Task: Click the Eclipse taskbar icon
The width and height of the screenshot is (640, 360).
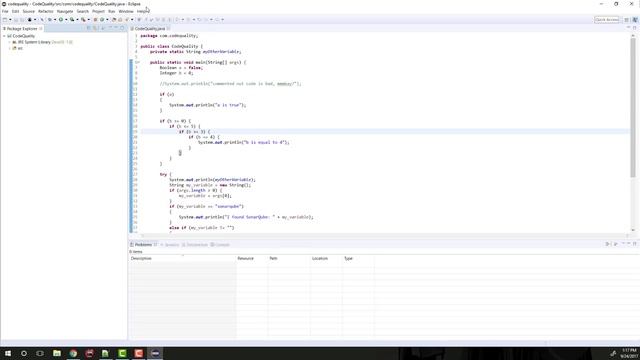Action: pos(155,353)
